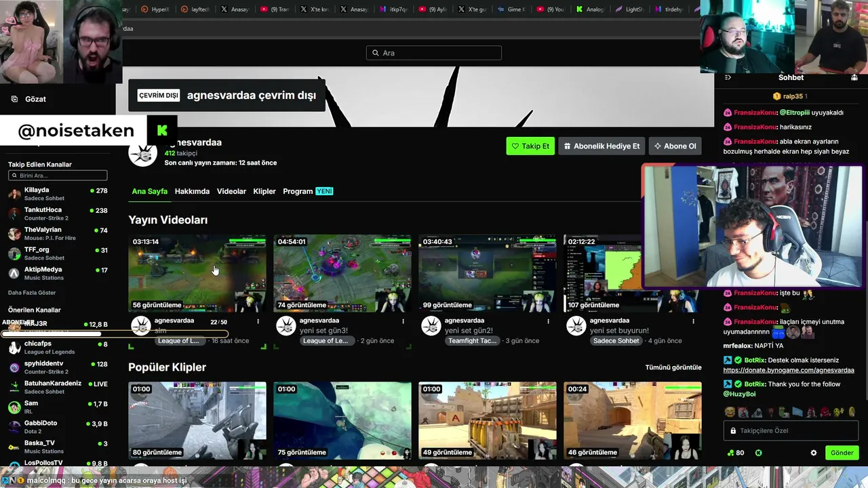
Task: Switch to the Ana Sayfa tab
Action: (150, 191)
